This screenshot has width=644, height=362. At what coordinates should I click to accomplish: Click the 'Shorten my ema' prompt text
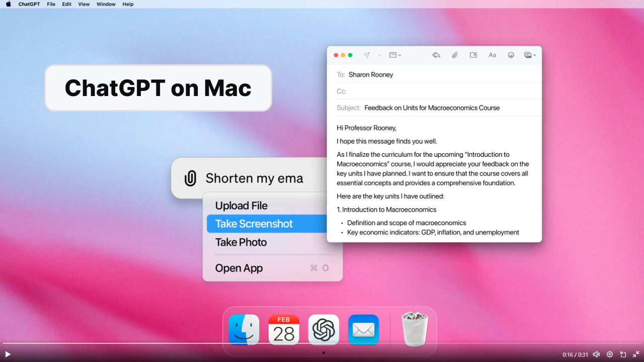(x=254, y=178)
